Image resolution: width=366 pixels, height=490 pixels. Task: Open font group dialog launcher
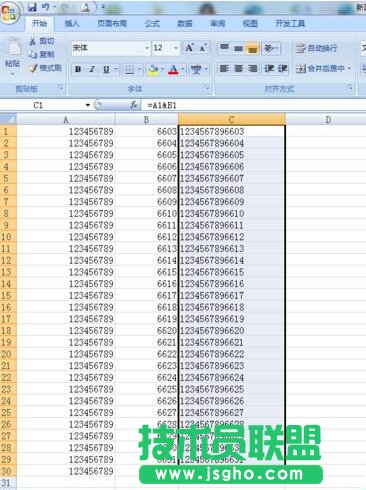(207, 88)
